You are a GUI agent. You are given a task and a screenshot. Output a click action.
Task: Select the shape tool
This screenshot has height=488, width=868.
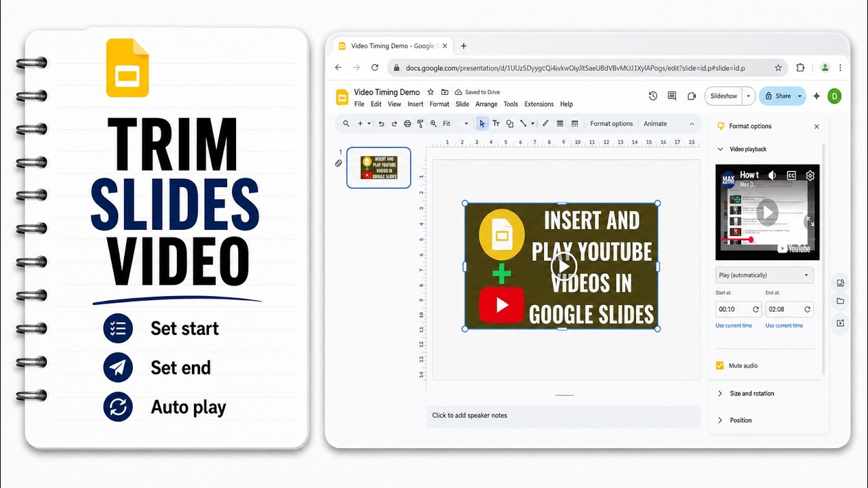pyautogui.click(x=510, y=123)
